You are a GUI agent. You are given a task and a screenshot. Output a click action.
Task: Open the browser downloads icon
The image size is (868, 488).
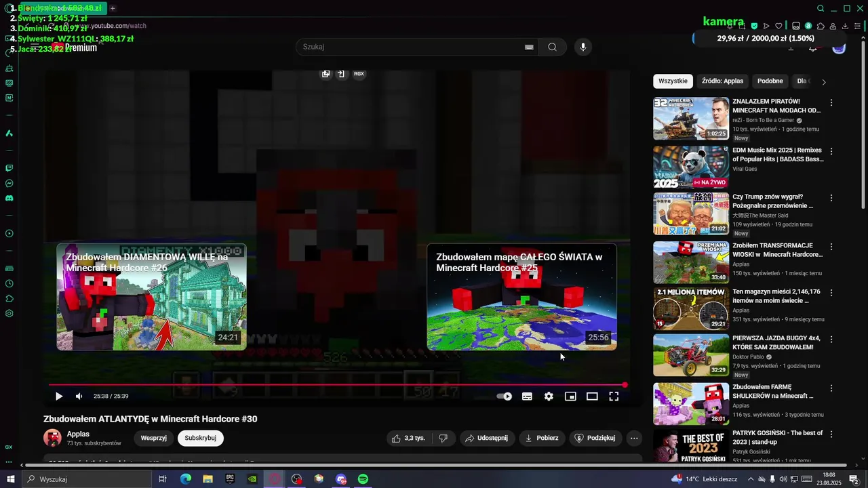coord(846,26)
